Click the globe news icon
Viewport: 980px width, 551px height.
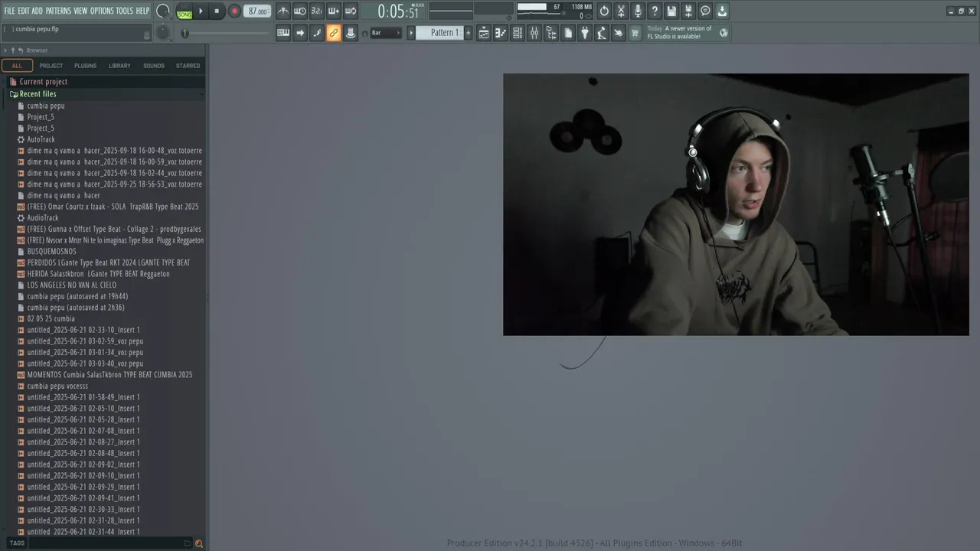tap(724, 33)
